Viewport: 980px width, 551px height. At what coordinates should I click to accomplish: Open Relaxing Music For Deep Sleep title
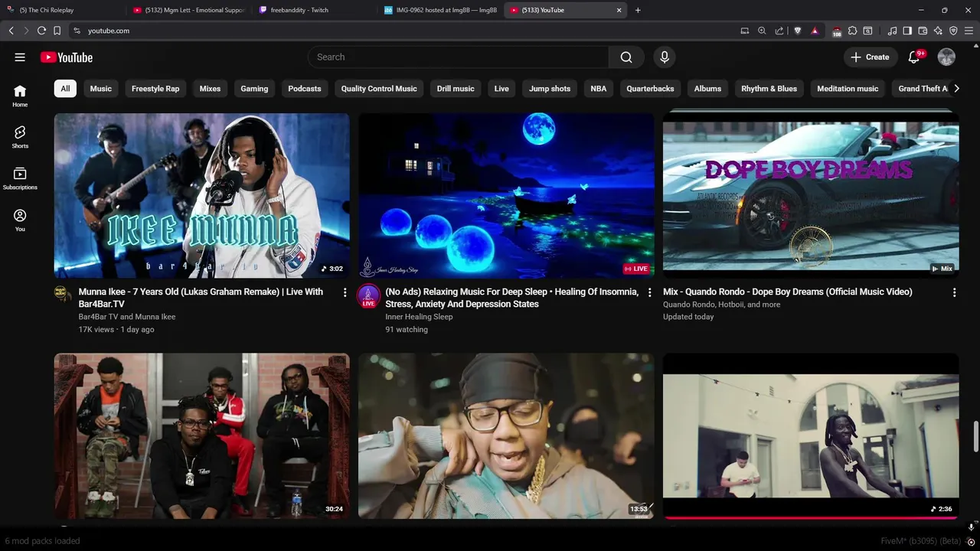pos(511,298)
